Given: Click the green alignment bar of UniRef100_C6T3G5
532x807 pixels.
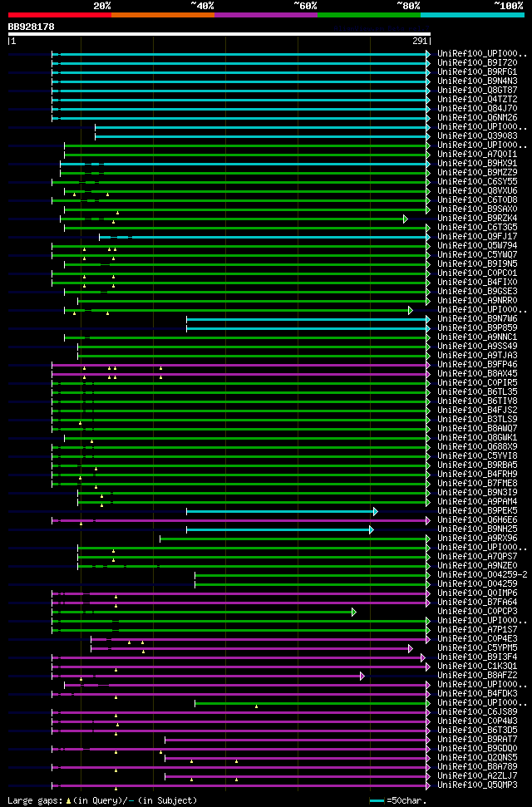Looking at the screenshot, I should (246, 228).
